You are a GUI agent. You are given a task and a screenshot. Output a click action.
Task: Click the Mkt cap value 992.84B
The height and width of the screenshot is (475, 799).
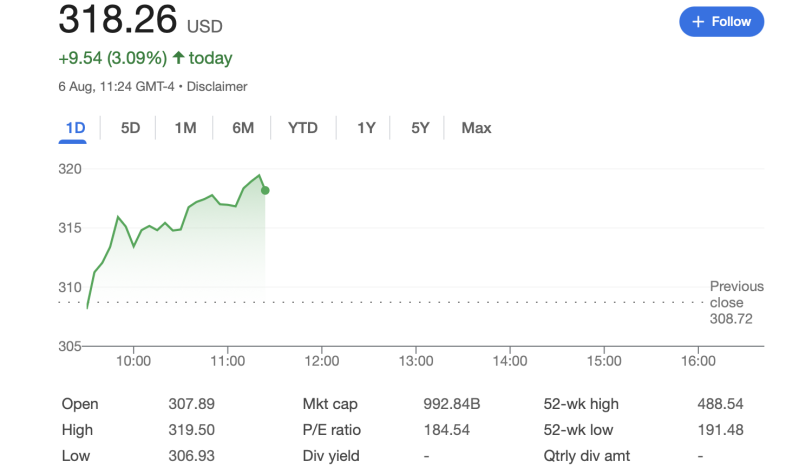point(452,404)
